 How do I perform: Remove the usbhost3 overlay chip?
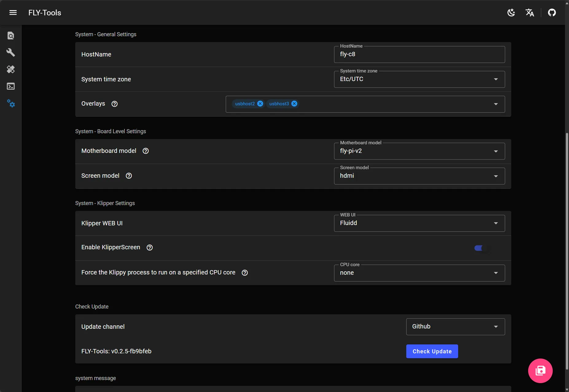(x=294, y=104)
